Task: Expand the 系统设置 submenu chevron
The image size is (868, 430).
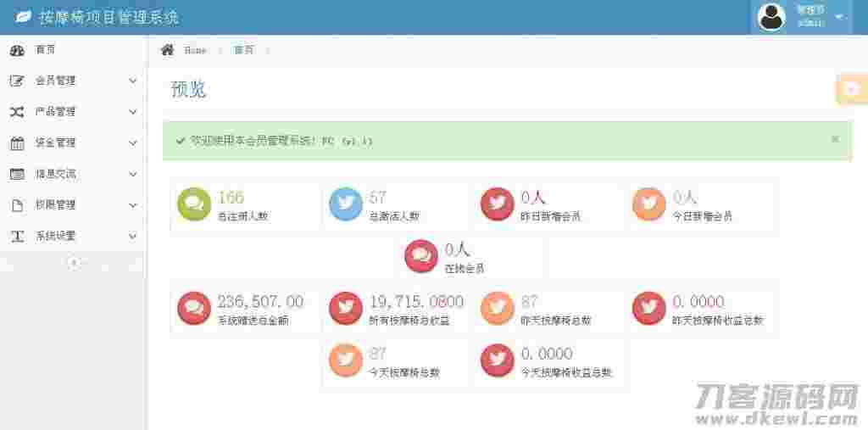Action: [x=133, y=236]
